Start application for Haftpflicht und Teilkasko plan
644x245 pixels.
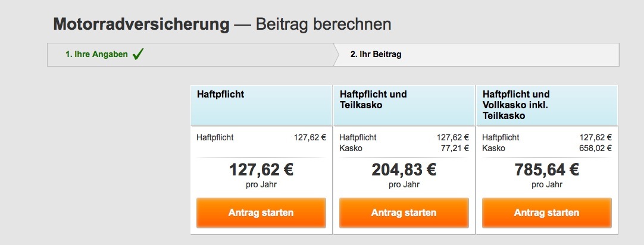tap(404, 212)
